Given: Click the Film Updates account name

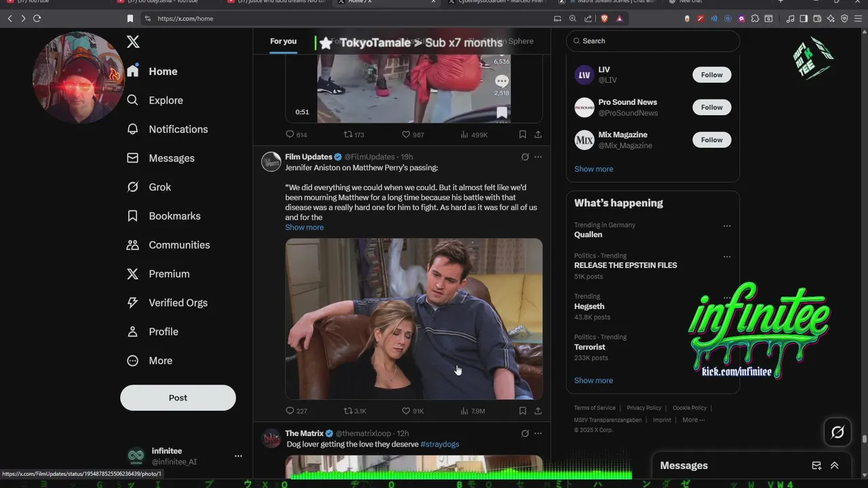Looking at the screenshot, I should pos(309,157).
